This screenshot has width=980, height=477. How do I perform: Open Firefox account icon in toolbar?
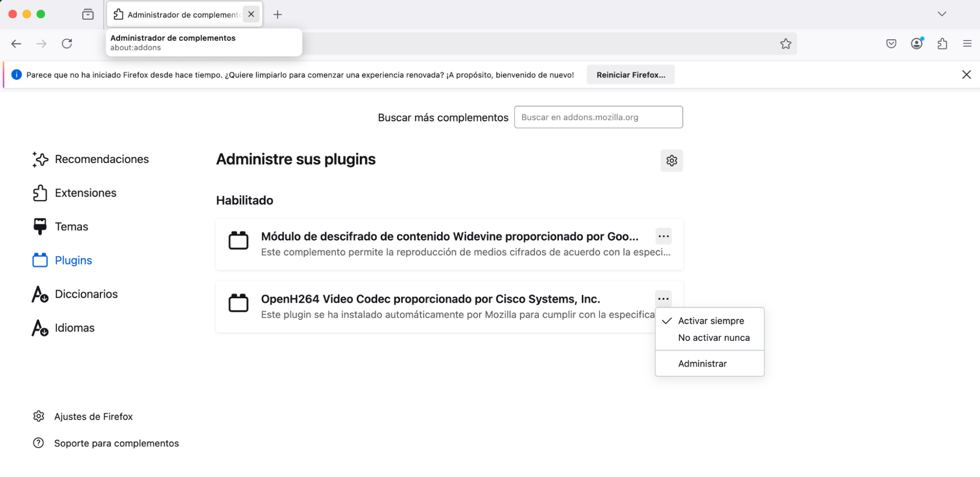(916, 44)
